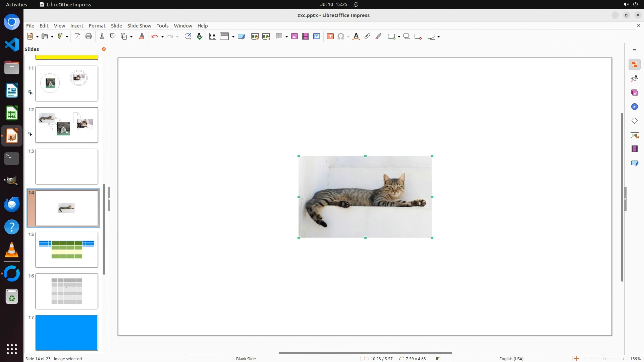The image size is (644, 362).
Task: Click the English (USA) language status field
Action: click(511, 359)
